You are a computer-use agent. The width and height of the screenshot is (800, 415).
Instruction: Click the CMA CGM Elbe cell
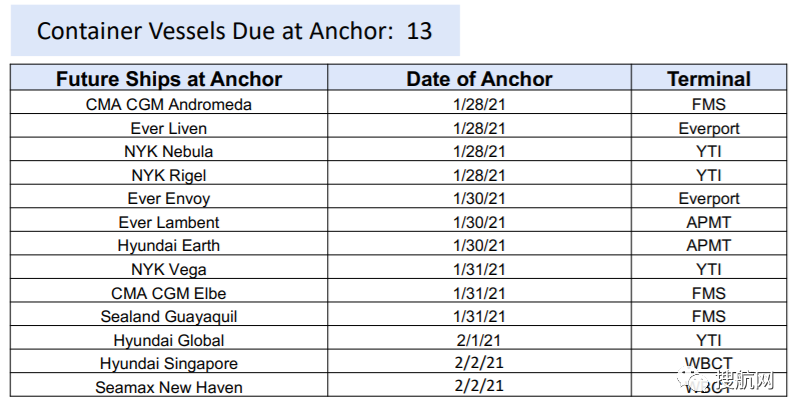click(x=169, y=293)
